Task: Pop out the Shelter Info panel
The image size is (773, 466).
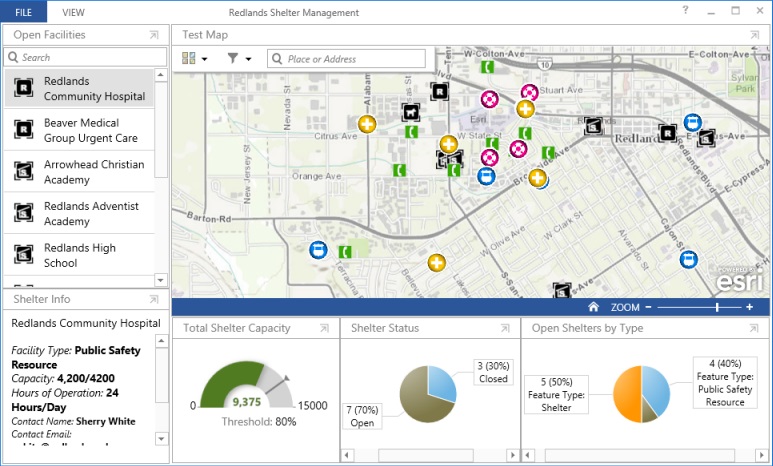Action: coord(154,299)
